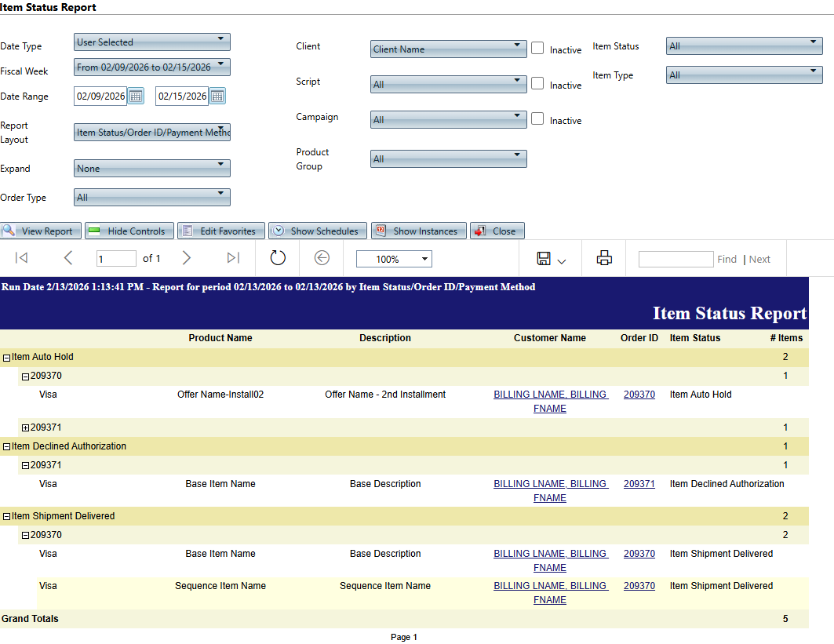Open order 209371 link in Order ID column
Image resolution: width=834 pixels, height=644 pixels.
coord(639,484)
